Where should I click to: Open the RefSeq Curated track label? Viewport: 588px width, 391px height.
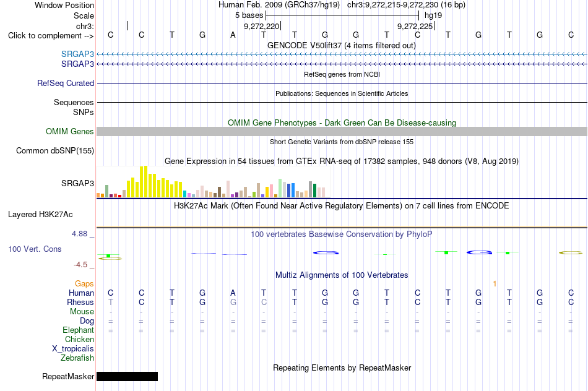[x=66, y=84]
